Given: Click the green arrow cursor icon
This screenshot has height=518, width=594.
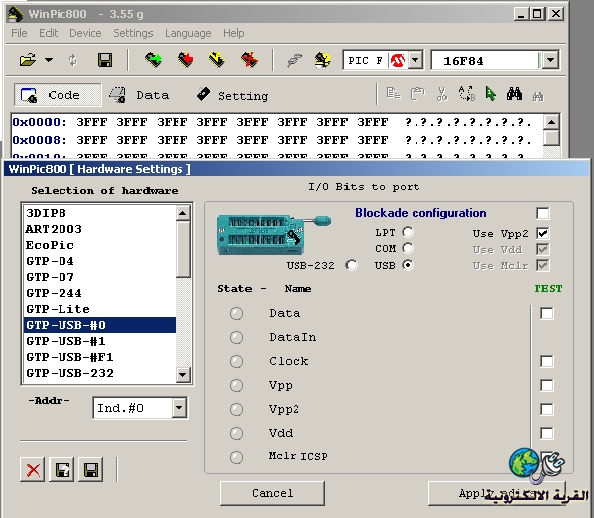Looking at the screenshot, I should point(490,94).
